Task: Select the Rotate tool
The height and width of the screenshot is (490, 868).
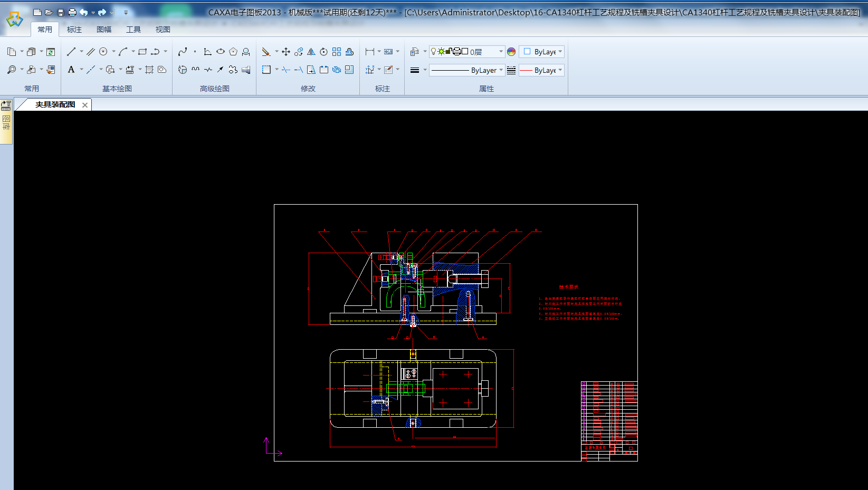Action: tap(324, 52)
